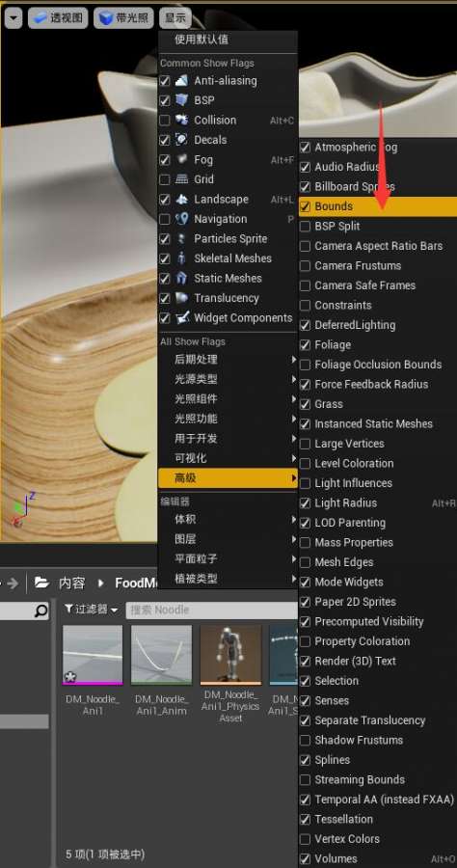Toggle Atmospheric Fog menu entry
Image resolution: width=457 pixels, height=868 pixels.
coord(378,148)
